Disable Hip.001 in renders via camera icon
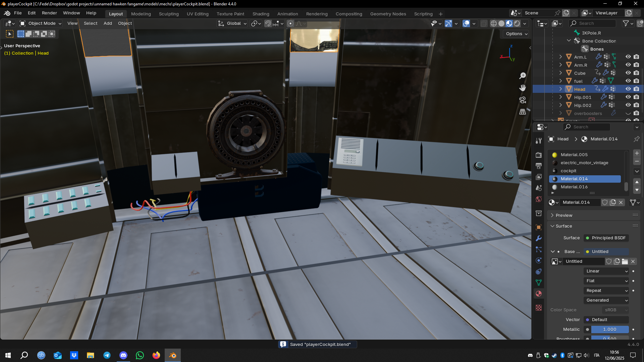The width and height of the screenshot is (644, 362). [636, 97]
